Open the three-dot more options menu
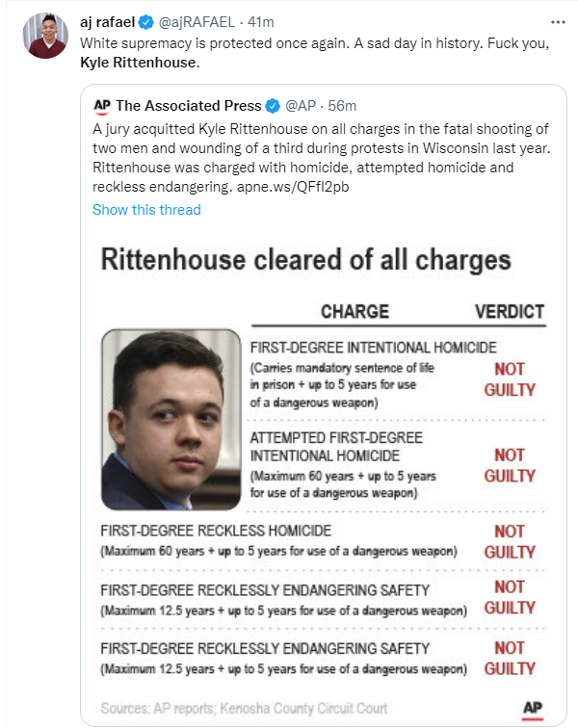The width and height of the screenshot is (578, 728). point(558,22)
